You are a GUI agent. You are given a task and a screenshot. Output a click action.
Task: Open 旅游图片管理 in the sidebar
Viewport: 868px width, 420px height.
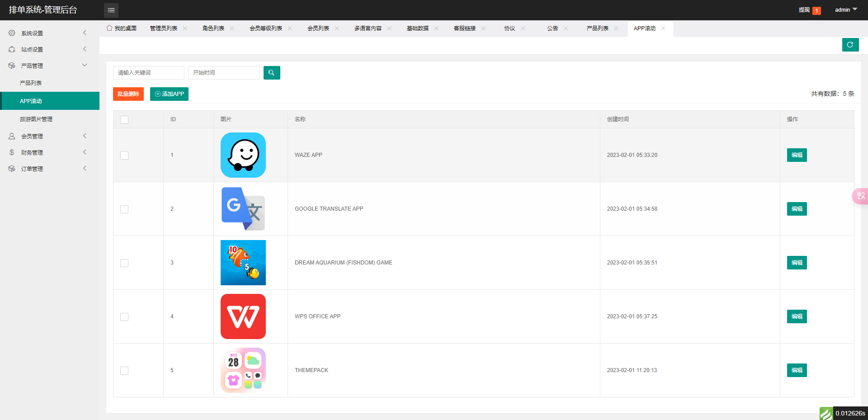pos(36,119)
